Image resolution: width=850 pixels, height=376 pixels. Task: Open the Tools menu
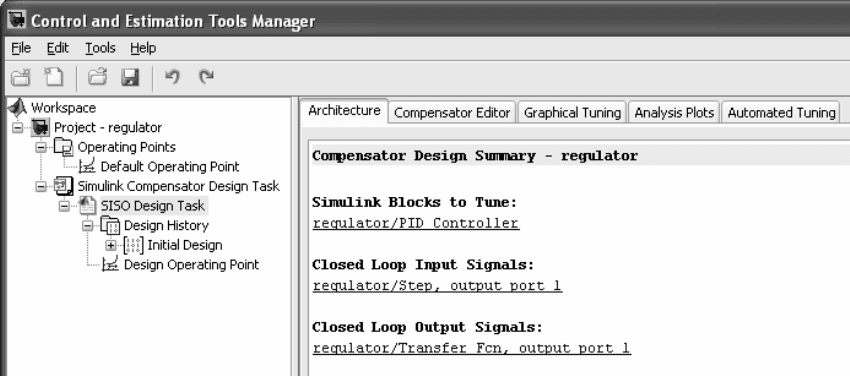tap(100, 48)
